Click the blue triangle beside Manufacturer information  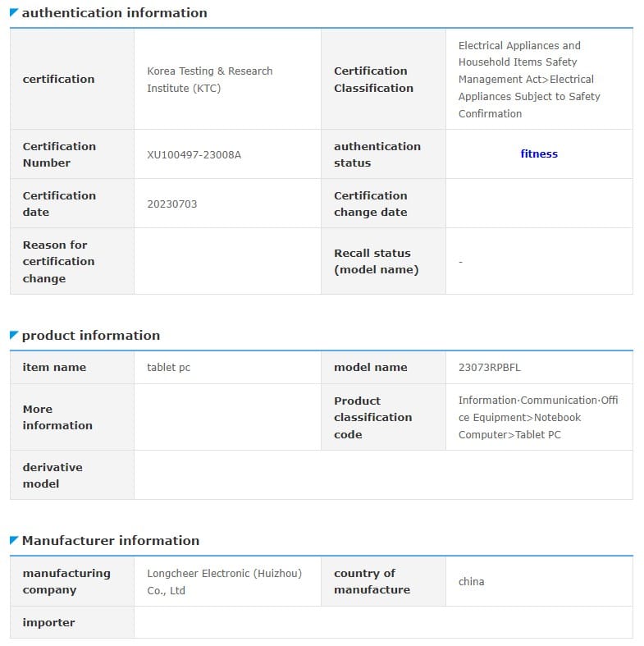point(14,540)
